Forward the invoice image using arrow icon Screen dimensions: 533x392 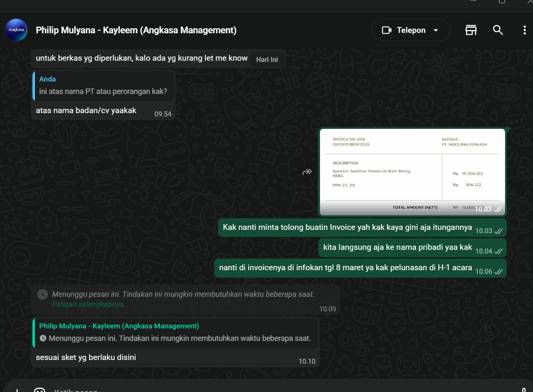pyautogui.click(x=307, y=172)
